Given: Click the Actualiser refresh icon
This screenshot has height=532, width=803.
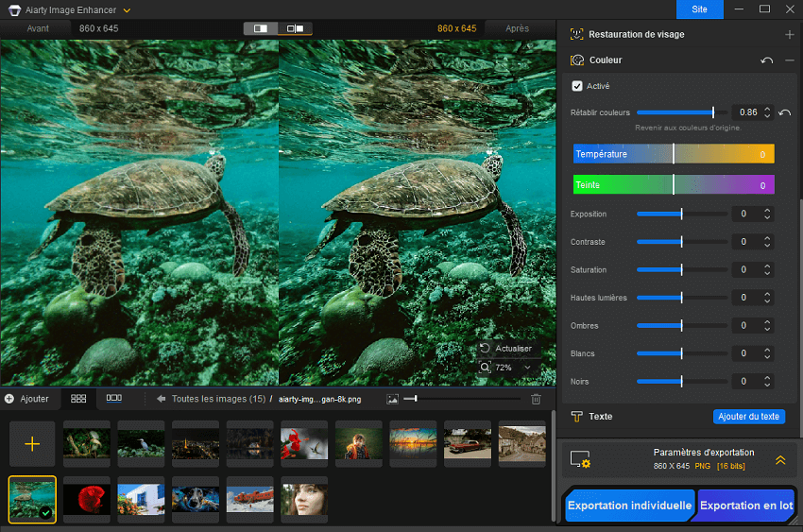Looking at the screenshot, I should point(485,349).
